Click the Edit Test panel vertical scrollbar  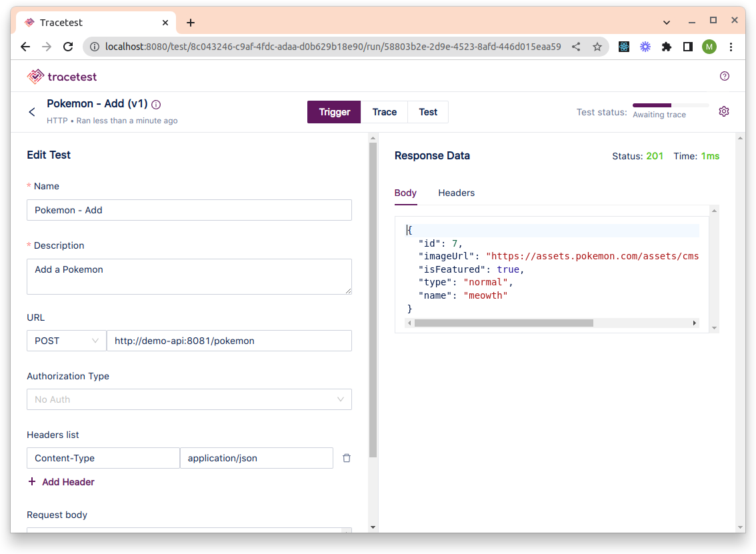pos(373,299)
